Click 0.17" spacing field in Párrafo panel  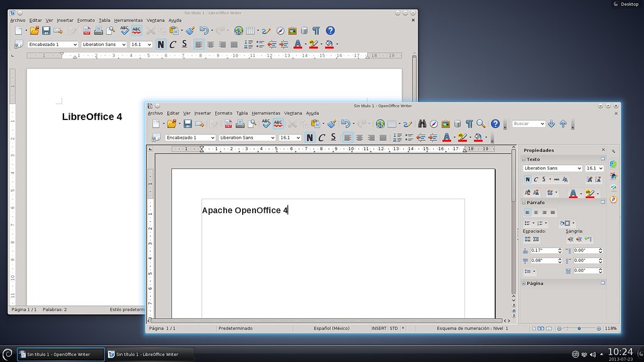(543, 250)
